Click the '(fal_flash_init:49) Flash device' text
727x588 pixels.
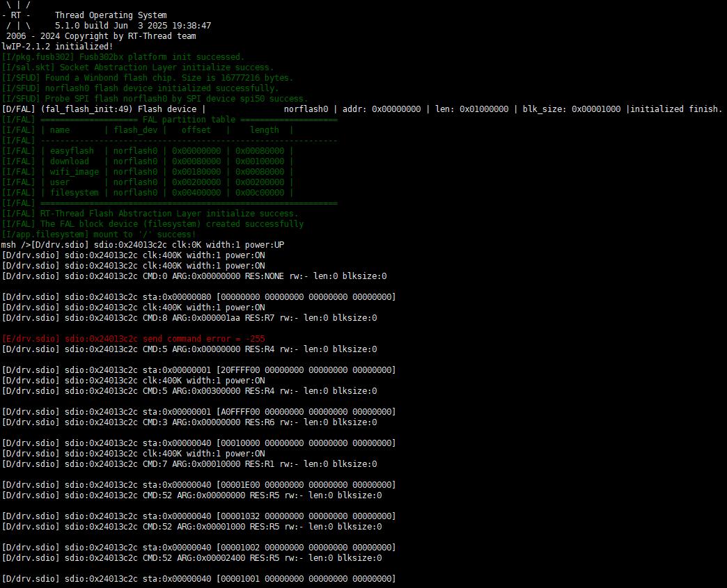click(x=118, y=109)
